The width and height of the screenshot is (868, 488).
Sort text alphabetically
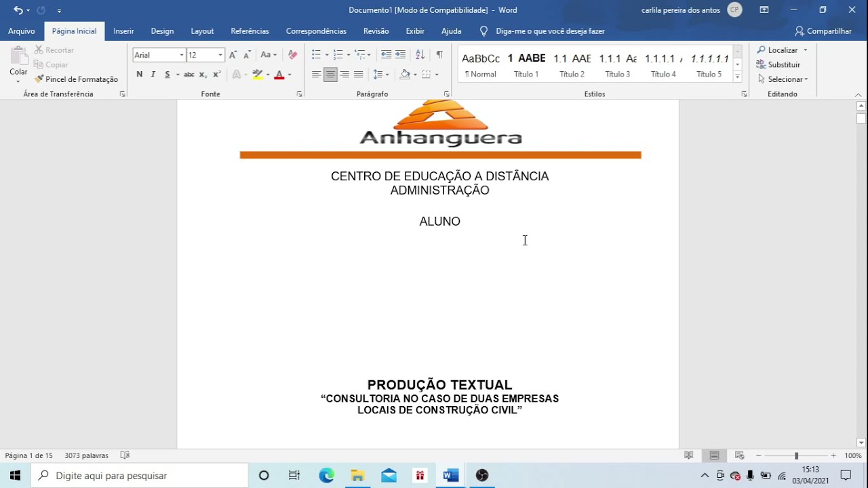point(420,55)
